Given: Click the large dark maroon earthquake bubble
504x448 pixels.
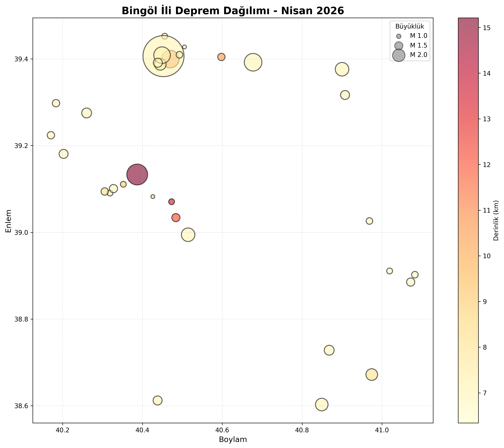Looking at the screenshot, I should tap(137, 175).
